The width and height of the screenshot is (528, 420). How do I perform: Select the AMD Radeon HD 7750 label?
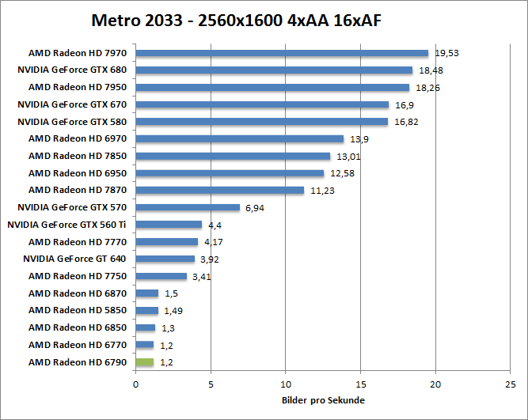pyautogui.click(x=78, y=276)
